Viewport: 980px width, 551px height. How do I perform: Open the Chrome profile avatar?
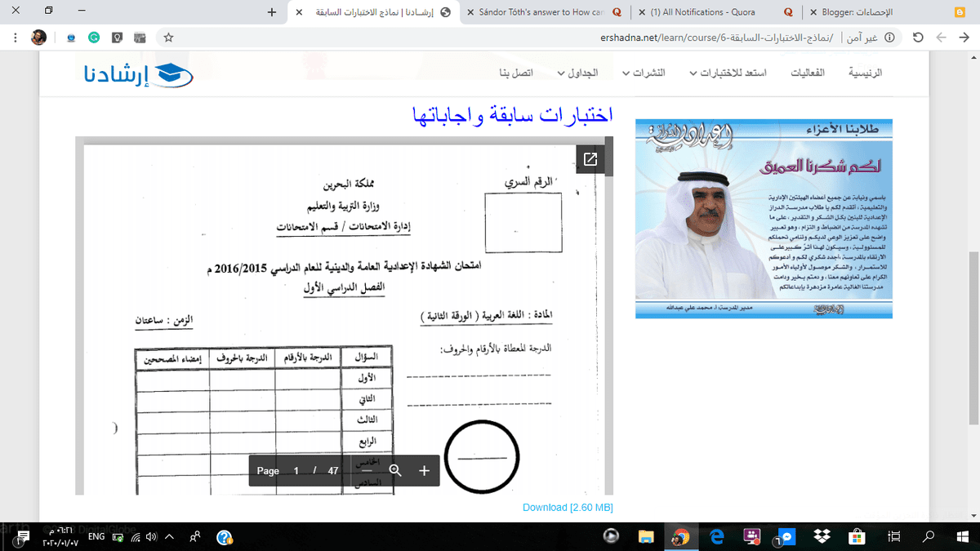(x=38, y=38)
